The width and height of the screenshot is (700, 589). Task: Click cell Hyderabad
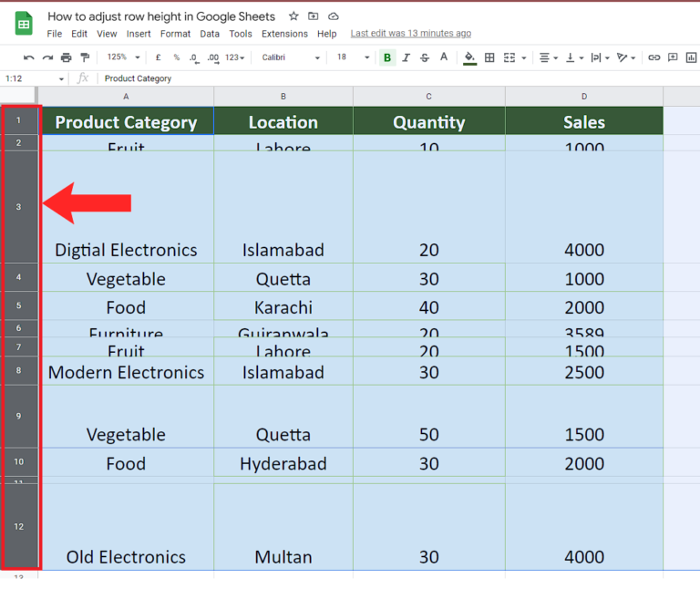tap(283, 461)
